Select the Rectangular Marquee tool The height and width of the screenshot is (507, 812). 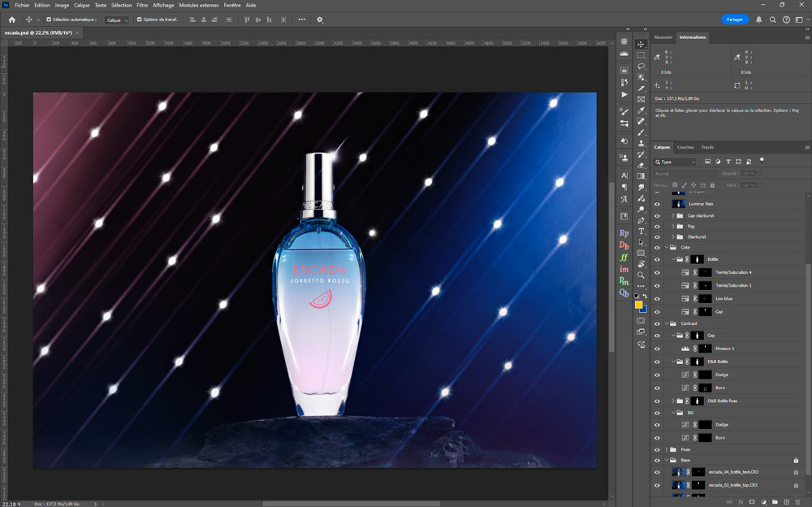coord(641,55)
